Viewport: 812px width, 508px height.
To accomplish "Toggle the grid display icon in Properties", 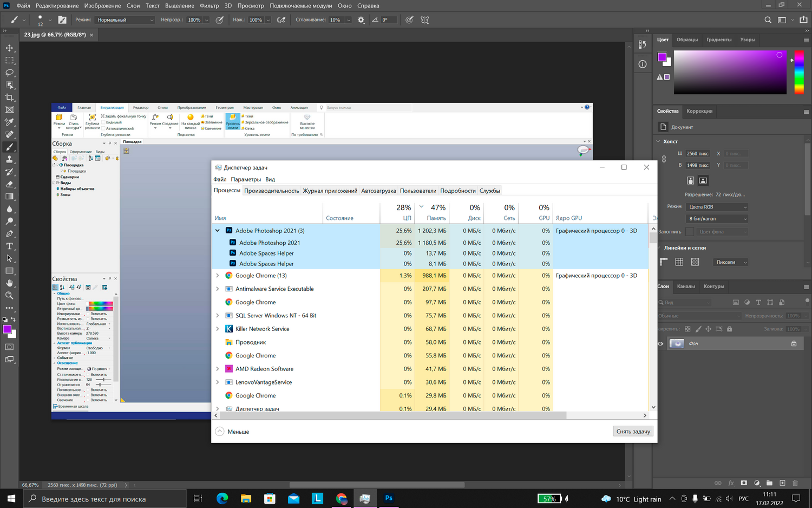I will (679, 262).
